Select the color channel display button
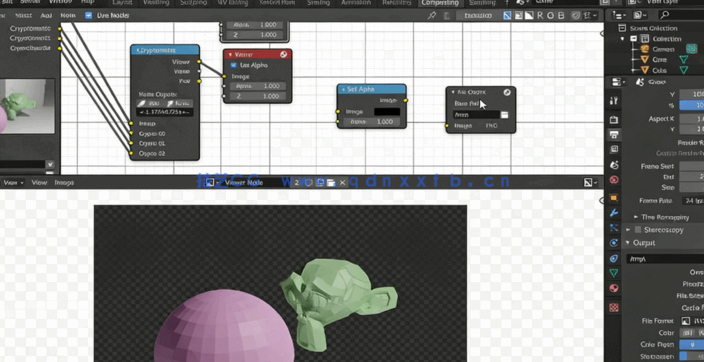The image size is (704, 362). click(x=518, y=16)
